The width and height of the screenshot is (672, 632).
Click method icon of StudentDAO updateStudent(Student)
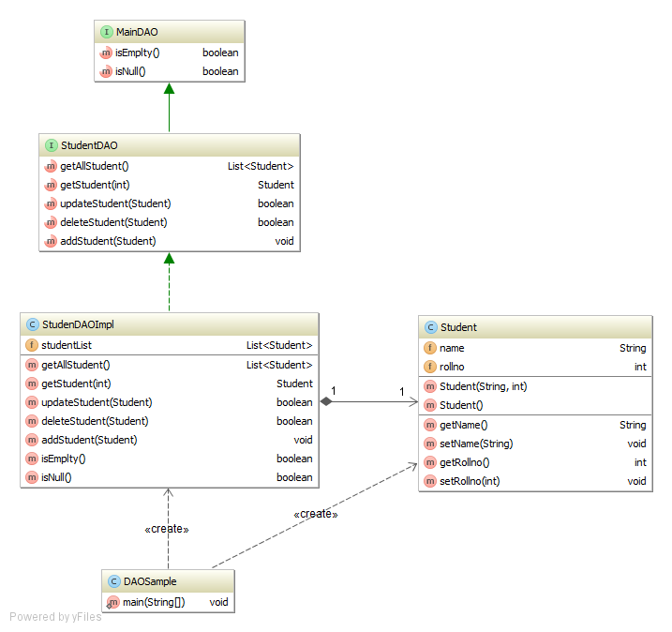pos(51,203)
